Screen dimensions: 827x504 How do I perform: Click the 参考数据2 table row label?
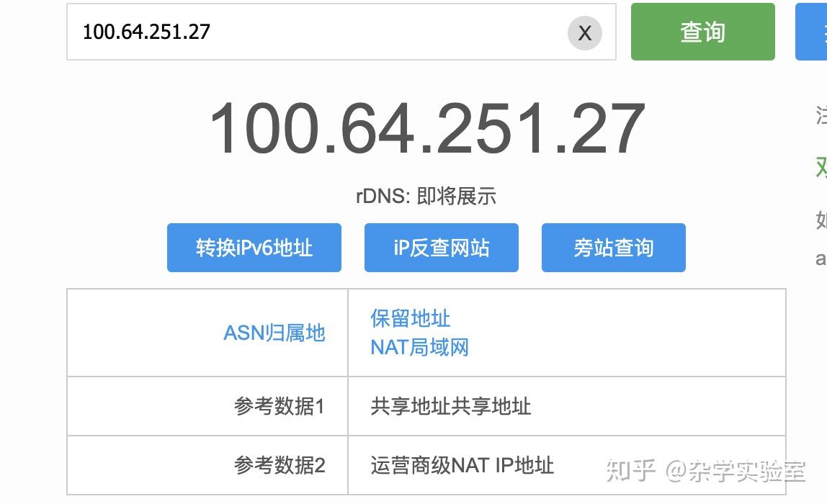click(x=280, y=464)
